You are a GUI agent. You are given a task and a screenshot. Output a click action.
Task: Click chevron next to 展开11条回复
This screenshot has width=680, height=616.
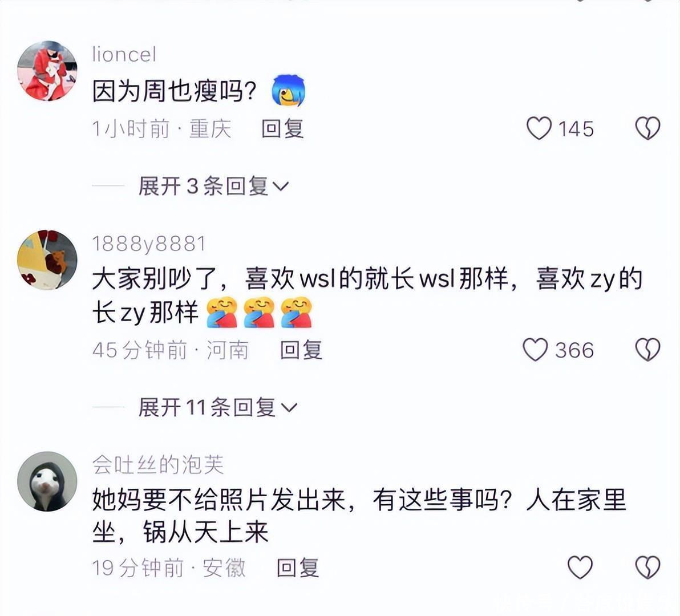[x=289, y=408]
